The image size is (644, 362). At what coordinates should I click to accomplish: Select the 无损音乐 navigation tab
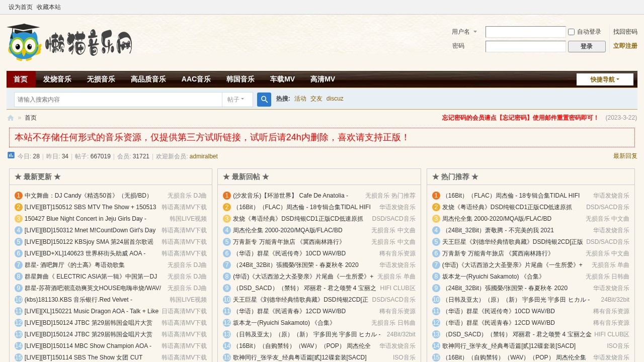click(x=101, y=79)
